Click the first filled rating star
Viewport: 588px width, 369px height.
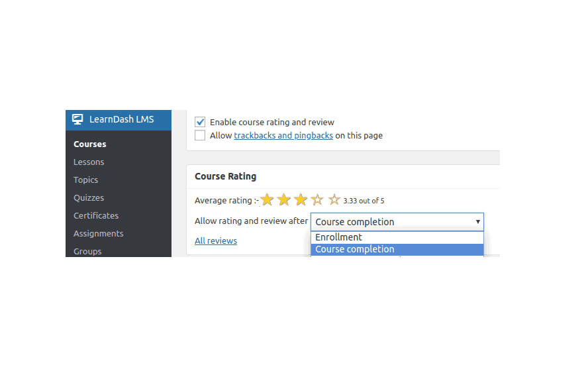click(267, 200)
